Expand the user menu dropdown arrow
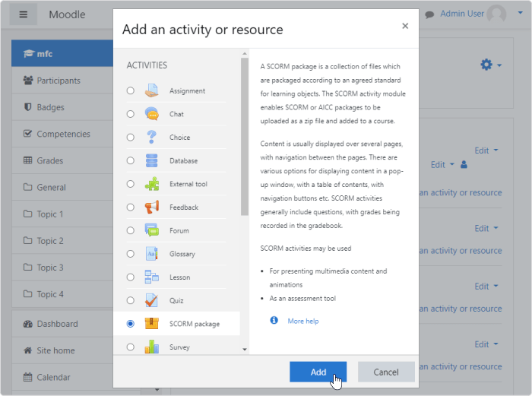 click(520, 13)
